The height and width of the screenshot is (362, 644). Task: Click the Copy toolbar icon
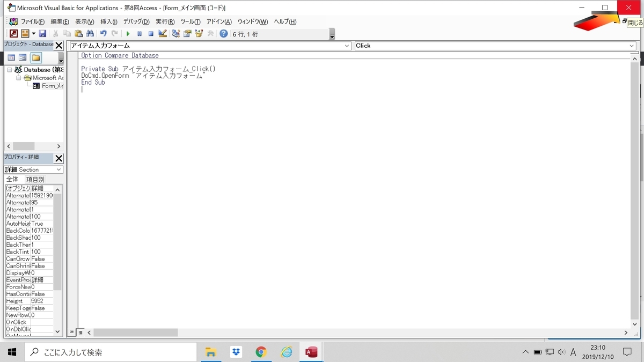click(67, 33)
